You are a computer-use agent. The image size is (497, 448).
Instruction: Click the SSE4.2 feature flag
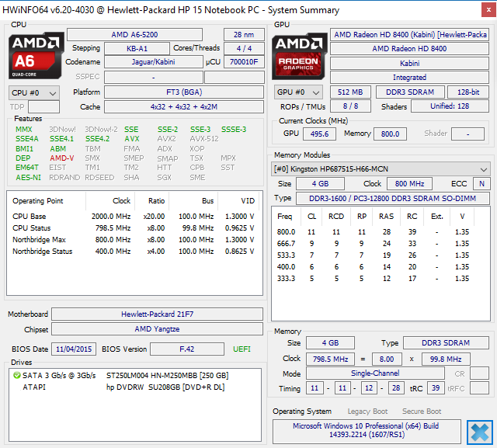tap(97, 139)
